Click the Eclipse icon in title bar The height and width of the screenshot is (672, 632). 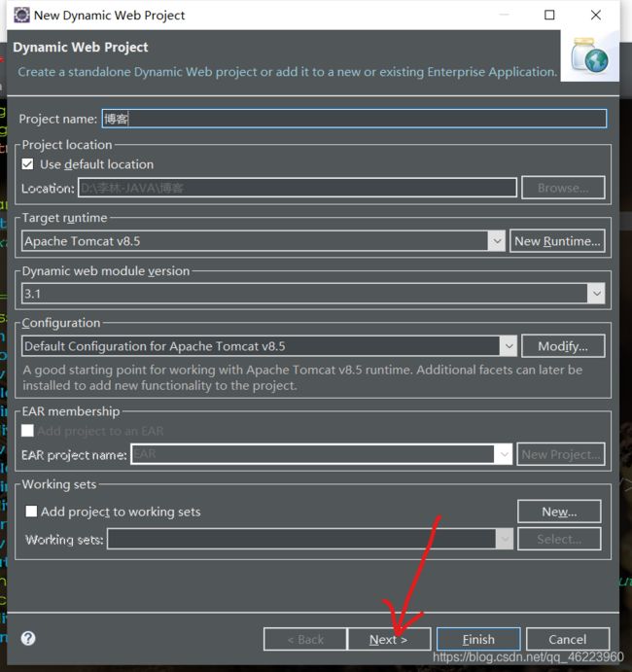coord(21,15)
